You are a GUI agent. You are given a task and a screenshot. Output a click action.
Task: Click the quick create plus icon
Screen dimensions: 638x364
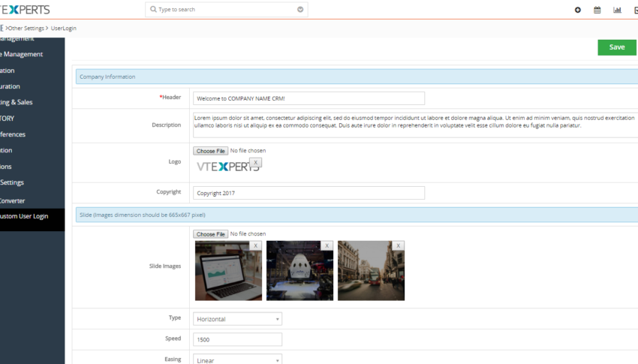577,10
